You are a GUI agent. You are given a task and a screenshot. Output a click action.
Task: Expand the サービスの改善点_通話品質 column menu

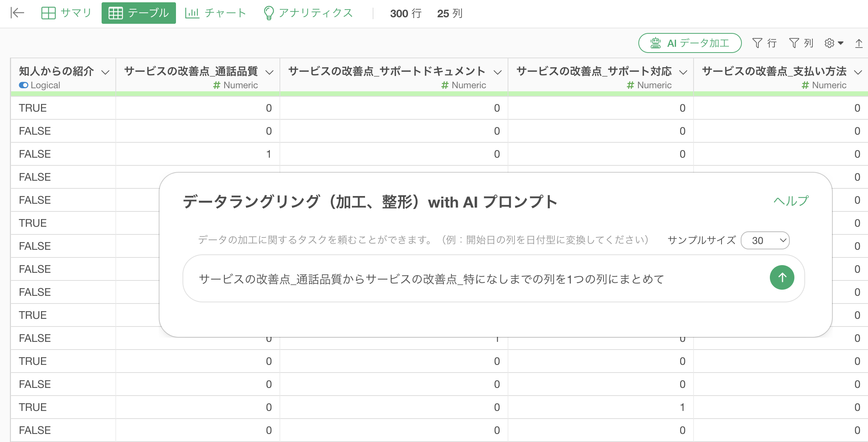coord(270,72)
